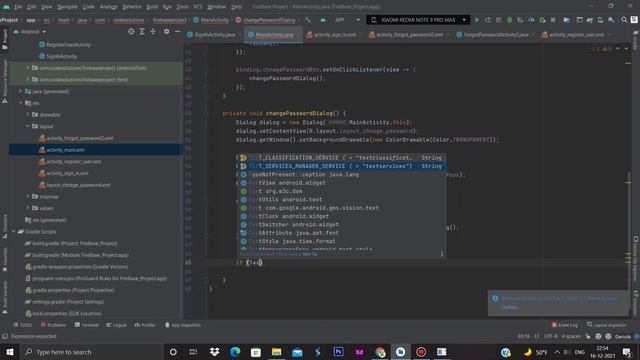Start the Debug app bug icon
Screen dimensions: 640x360
coord(509,20)
